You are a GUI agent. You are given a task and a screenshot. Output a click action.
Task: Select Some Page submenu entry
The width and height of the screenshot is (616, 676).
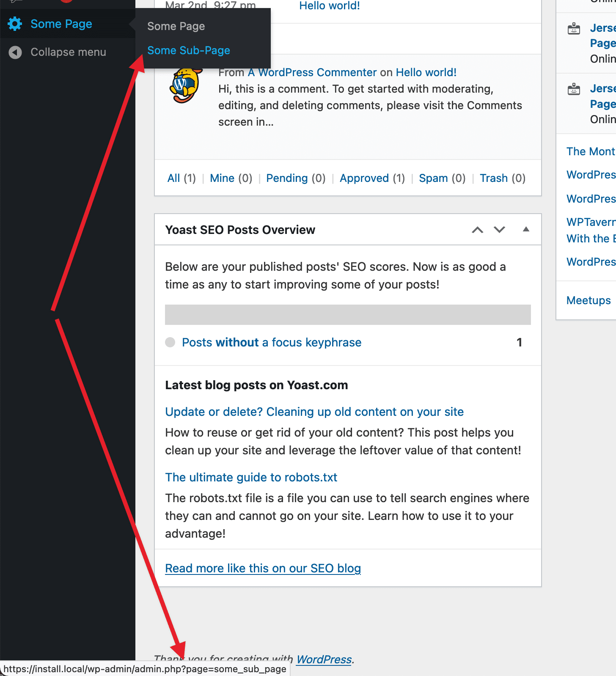[176, 26]
